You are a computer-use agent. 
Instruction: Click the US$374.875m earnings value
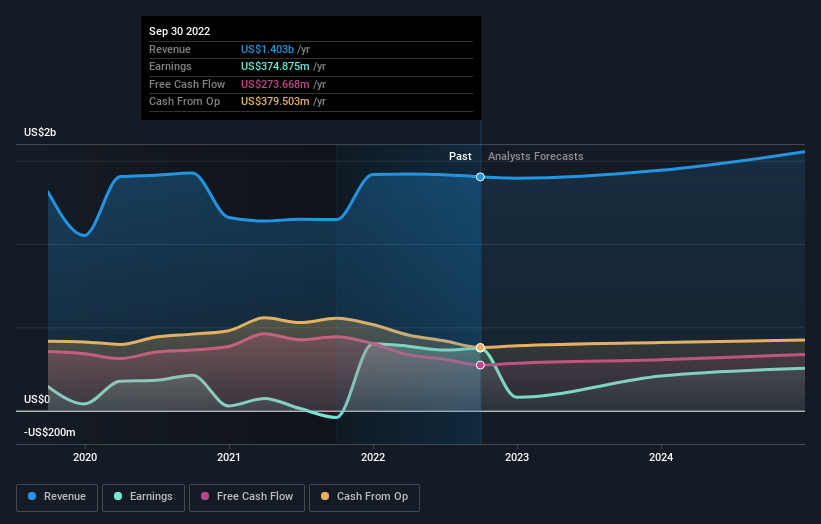(275, 66)
